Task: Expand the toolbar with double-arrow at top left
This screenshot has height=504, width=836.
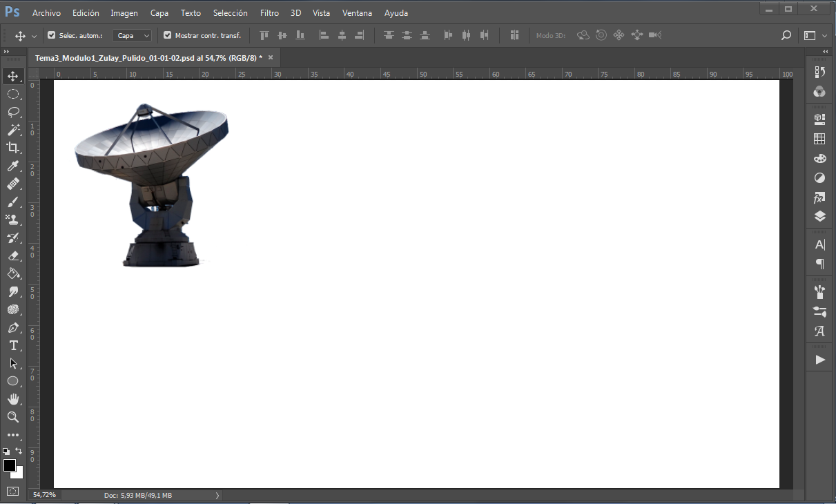Action: click(x=6, y=52)
